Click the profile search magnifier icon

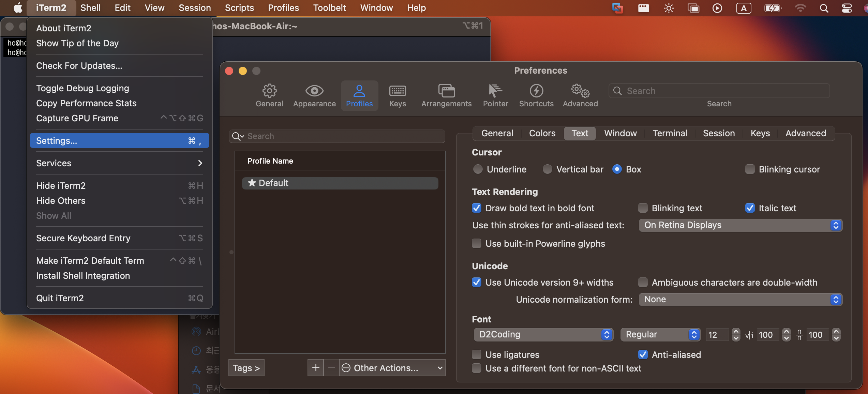pos(238,136)
